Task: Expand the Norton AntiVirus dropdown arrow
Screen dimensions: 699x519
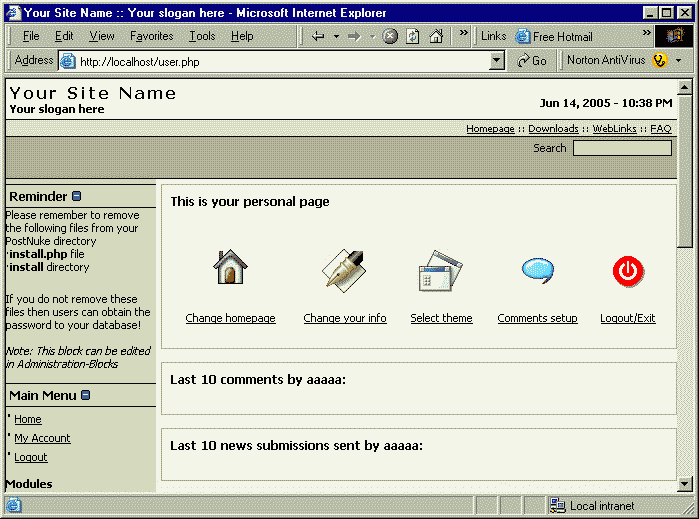Action: click(x=678, y=61)
